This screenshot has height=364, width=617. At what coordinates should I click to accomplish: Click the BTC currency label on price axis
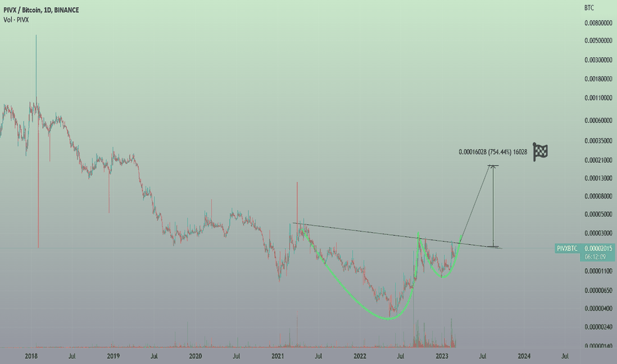(x=589, y=8)
